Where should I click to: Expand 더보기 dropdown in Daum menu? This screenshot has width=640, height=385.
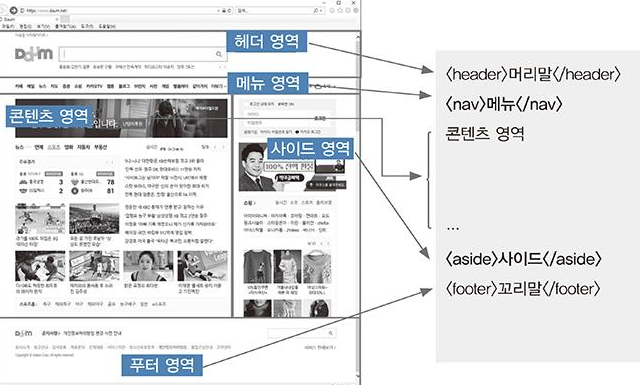[219, 86]
